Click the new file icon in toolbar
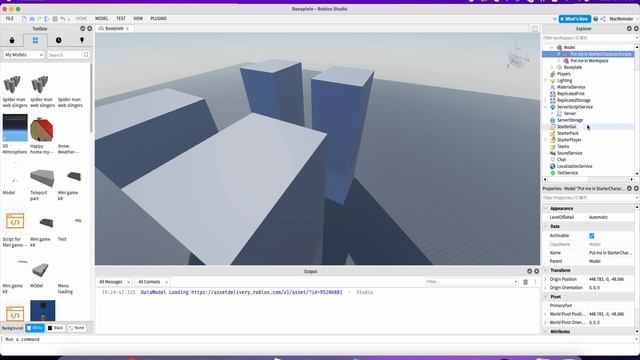Screen dimensions: 640x360 (x=24, y=19)
